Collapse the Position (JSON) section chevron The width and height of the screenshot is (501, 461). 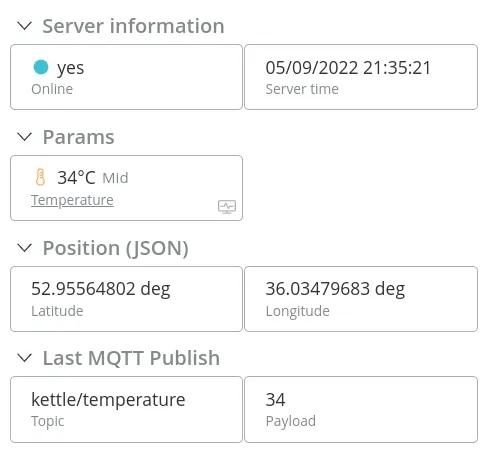24,248
